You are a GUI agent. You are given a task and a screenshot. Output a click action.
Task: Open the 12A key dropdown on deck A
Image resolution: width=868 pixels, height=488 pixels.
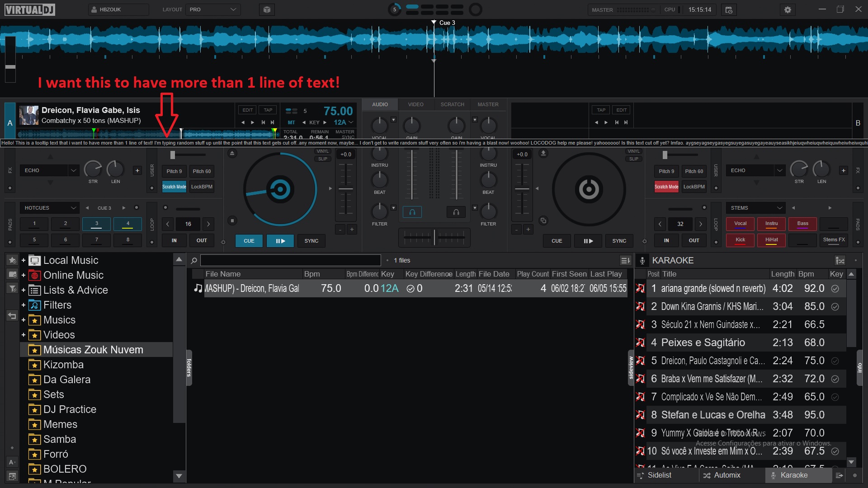344,122
